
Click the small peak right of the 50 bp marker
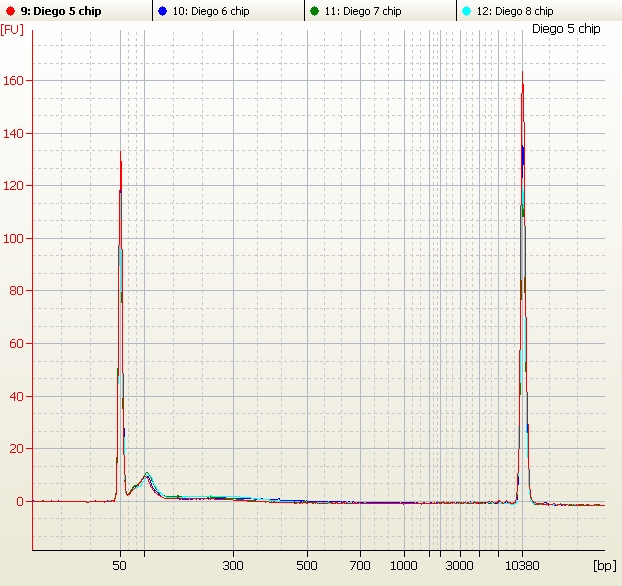pyautogui.click(x=147, y=474)
